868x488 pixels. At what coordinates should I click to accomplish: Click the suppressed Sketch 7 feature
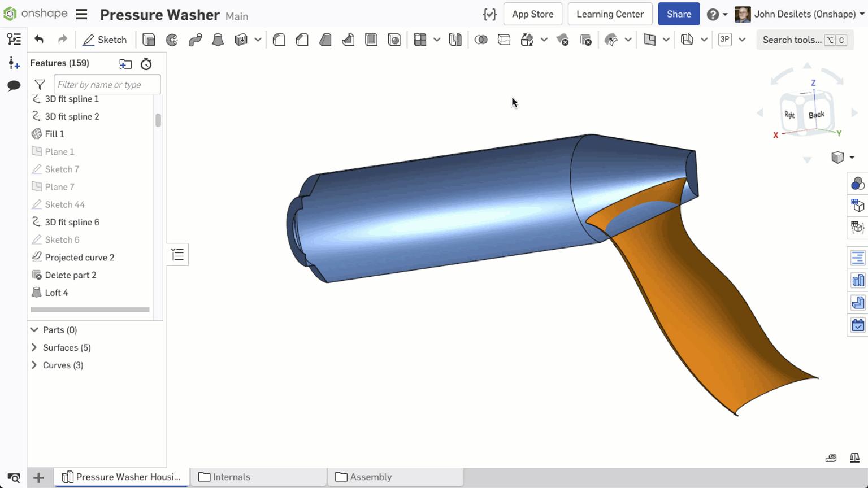pos(62,169)
